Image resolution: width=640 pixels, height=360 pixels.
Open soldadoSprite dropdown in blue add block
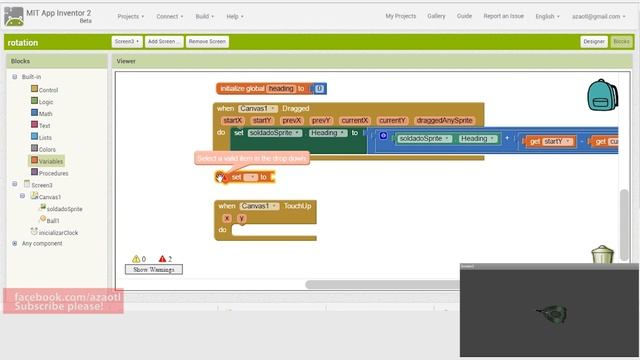424,139
